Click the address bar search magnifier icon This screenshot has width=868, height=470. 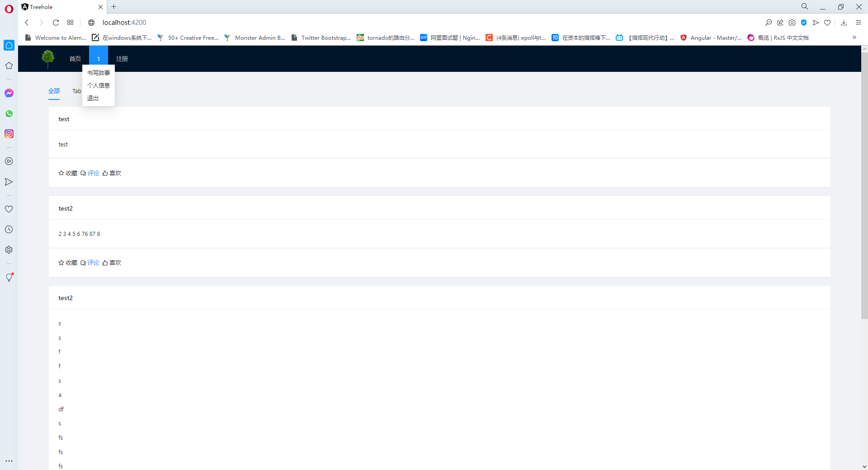769,23
